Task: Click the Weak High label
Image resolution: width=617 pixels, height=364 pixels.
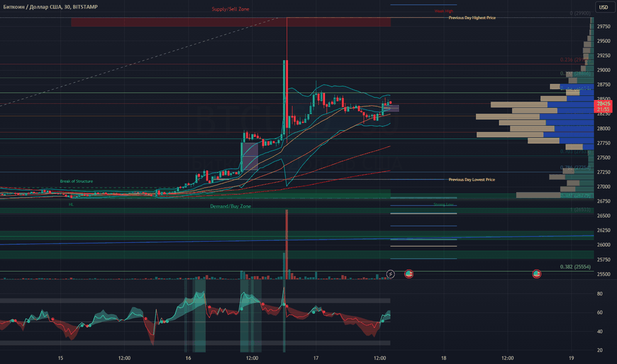Action: 444,11
